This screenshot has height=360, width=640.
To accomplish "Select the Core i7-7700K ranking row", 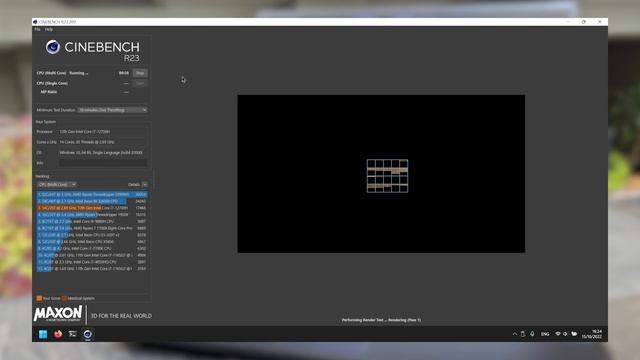I will point(92,249).
